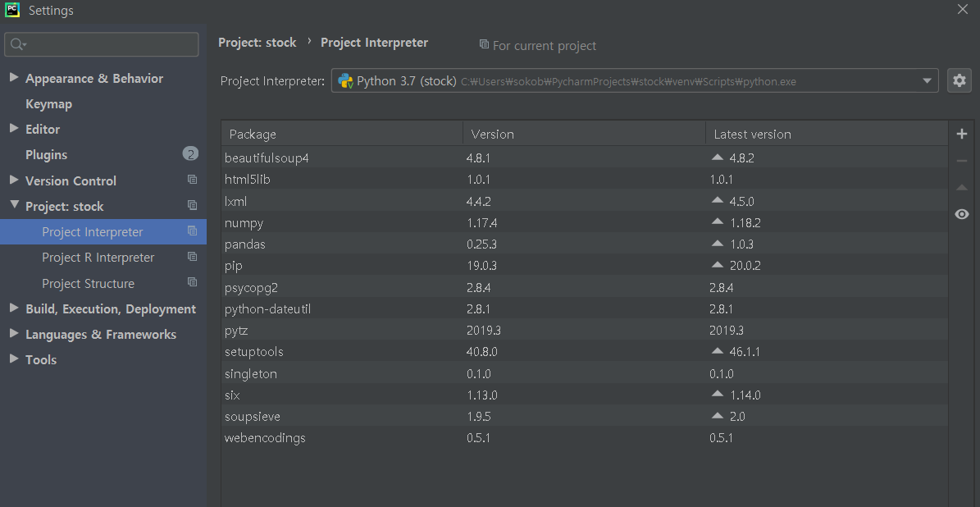
Task: Select the numpy package row
Action: click(585, 222)
